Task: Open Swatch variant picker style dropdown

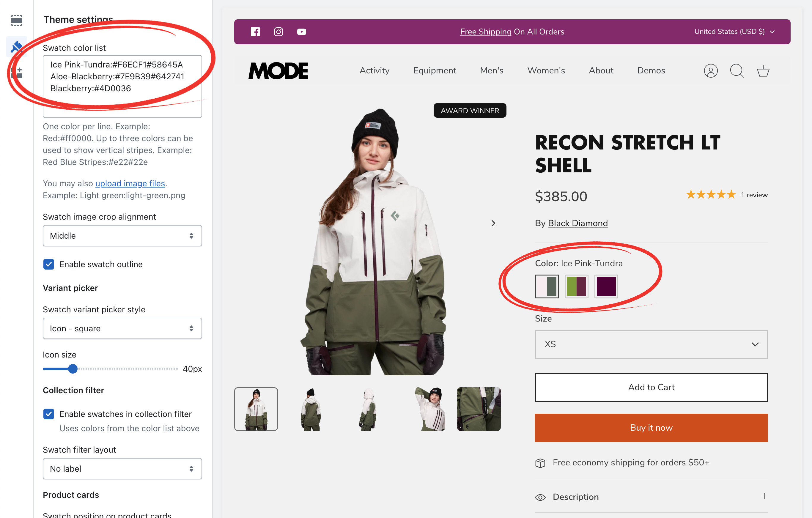Action: (x=122, y=328)
